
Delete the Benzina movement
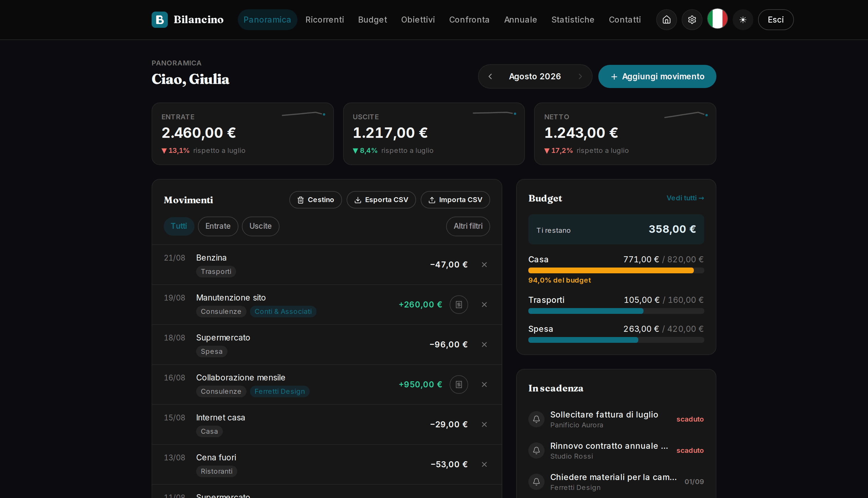484,264
